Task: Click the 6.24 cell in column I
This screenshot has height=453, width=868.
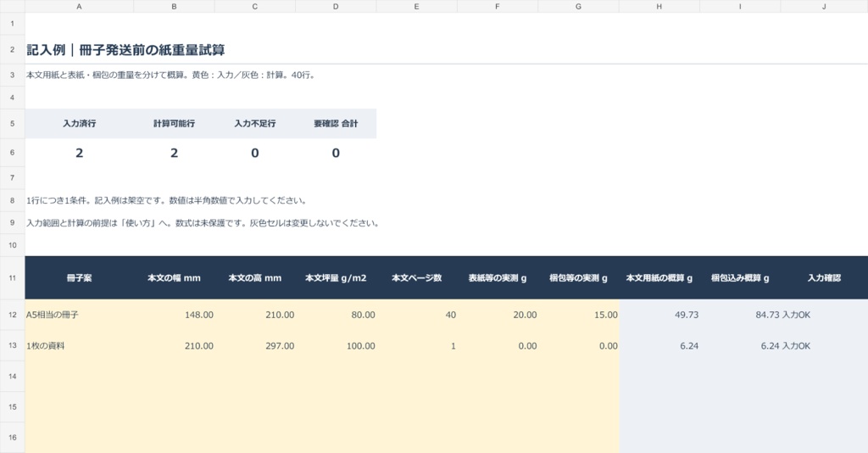Action: pyautogui.click(x=739, y=345)
